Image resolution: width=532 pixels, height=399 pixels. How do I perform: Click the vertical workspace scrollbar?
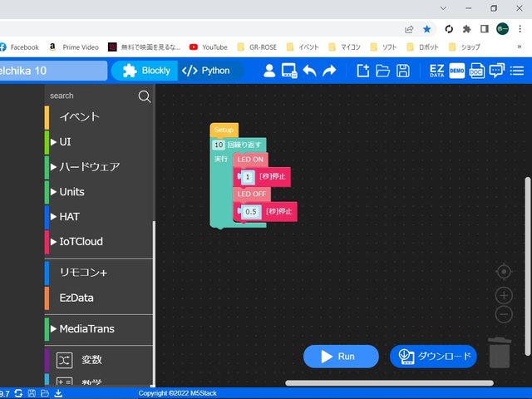click(x=528, y=266)
